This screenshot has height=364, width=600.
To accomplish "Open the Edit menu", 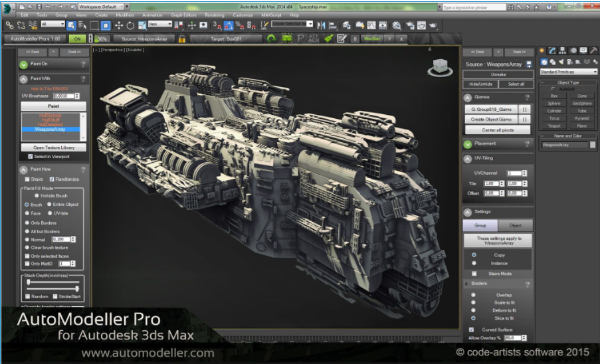I will click(x=25, y=15).
